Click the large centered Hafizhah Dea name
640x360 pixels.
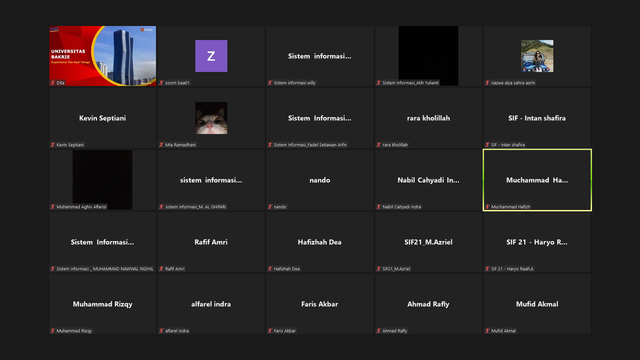coord(320,242)
